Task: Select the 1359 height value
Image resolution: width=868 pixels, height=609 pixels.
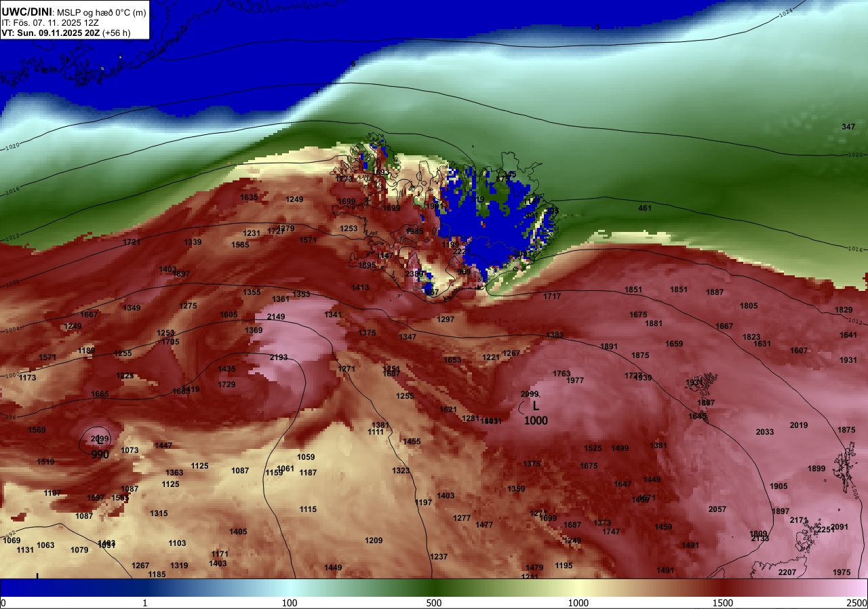Action: click(x=516, y=489)
